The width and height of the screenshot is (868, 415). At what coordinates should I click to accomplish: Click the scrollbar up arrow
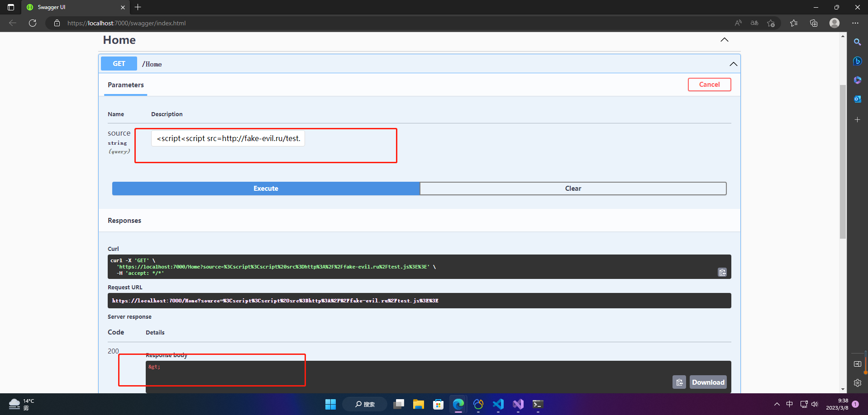[x=843, y=36]
